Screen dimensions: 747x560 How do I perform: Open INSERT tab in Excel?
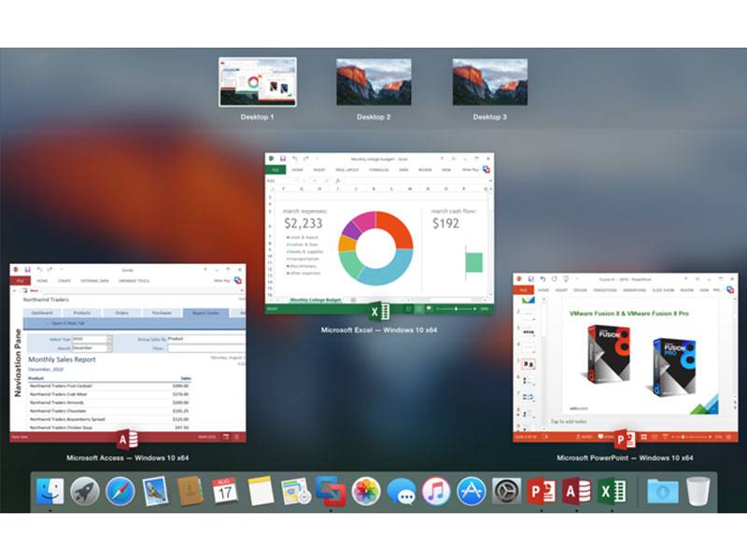[319, 170]
